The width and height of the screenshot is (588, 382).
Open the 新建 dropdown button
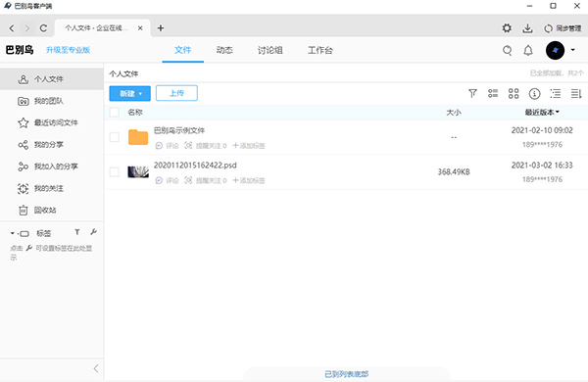pos(129,93)
